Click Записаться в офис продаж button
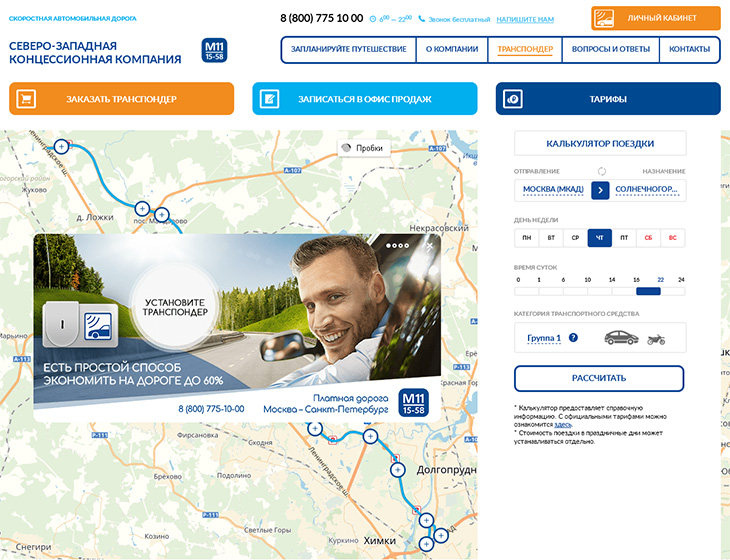 pos(365,99)
